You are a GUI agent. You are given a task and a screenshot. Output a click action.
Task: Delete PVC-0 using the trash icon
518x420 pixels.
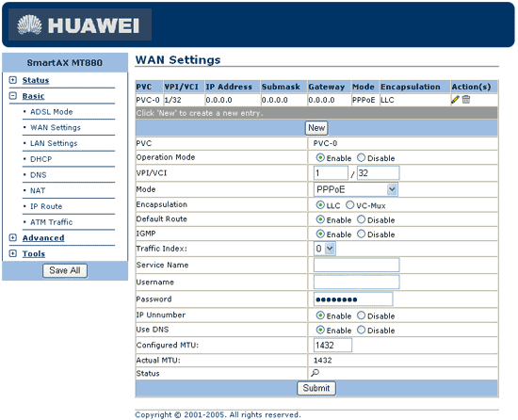click(466, 99)
